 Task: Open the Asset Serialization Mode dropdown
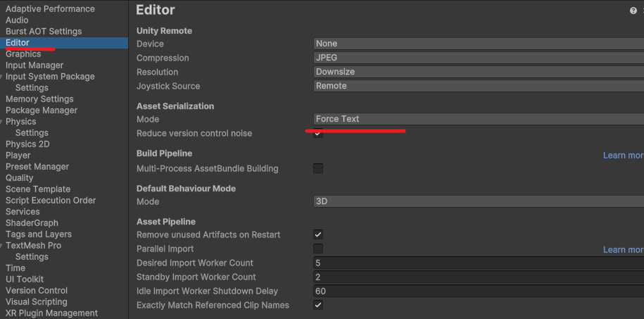point(479,119)
